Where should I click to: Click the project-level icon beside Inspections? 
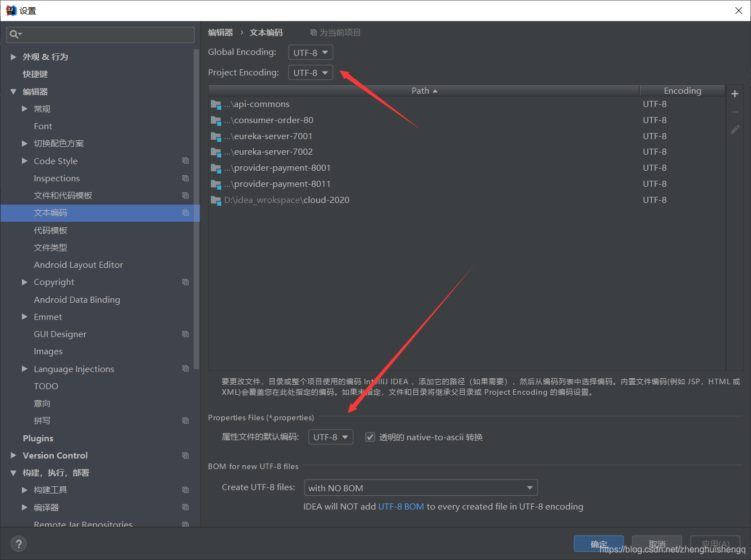click(x=185, y=178)
